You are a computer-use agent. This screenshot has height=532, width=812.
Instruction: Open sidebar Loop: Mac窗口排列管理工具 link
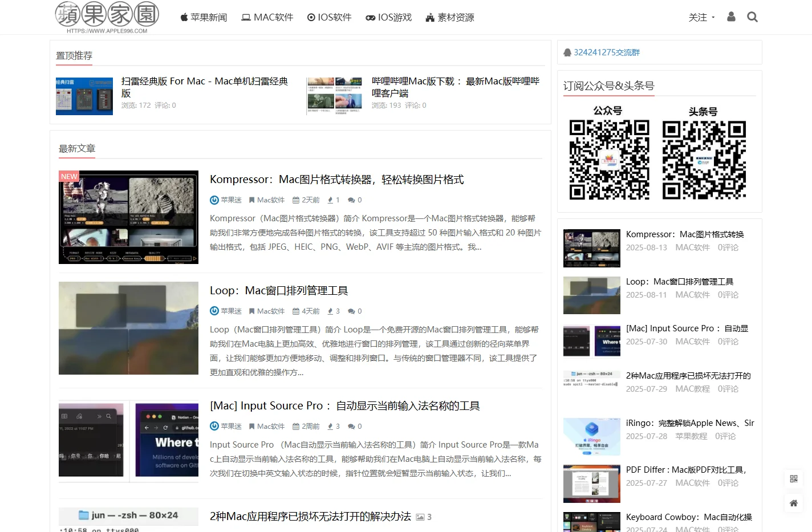pyautogui.click(x=680, y=282)
